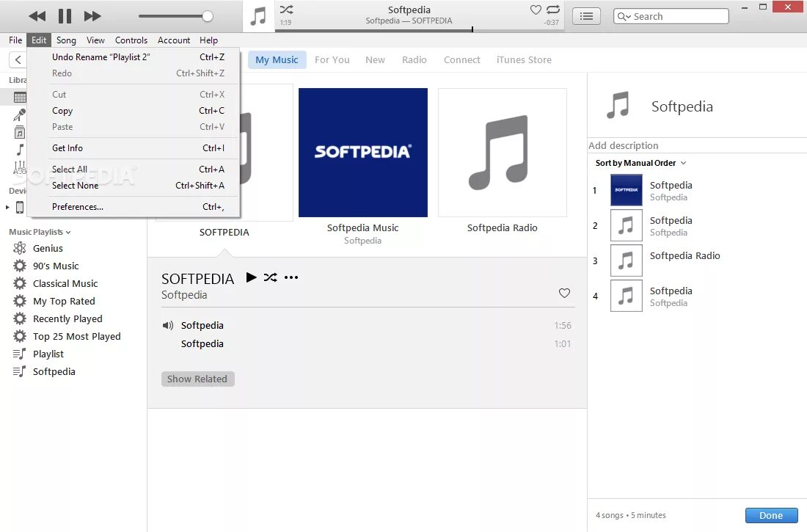Image resolution: width=807 pixels, height=532 pixels.
Task: Switch to the Connect tab
Action: (461, 59)
